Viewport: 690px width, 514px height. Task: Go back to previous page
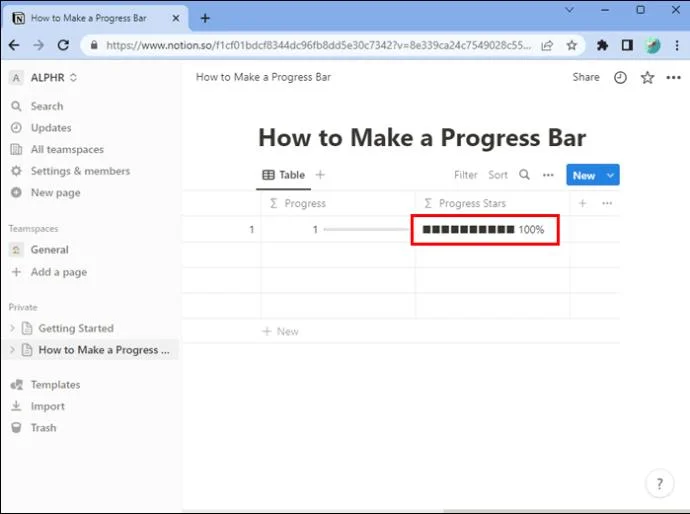point(14,45)
